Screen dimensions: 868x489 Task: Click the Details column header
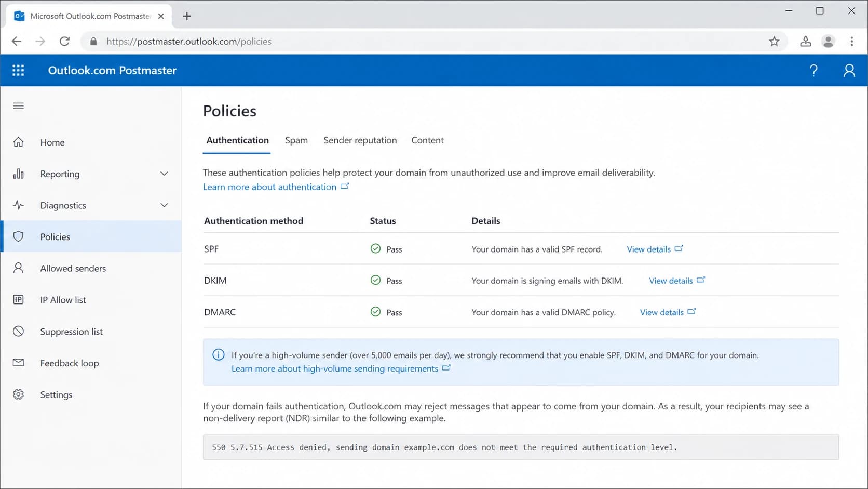click(486, 221)
